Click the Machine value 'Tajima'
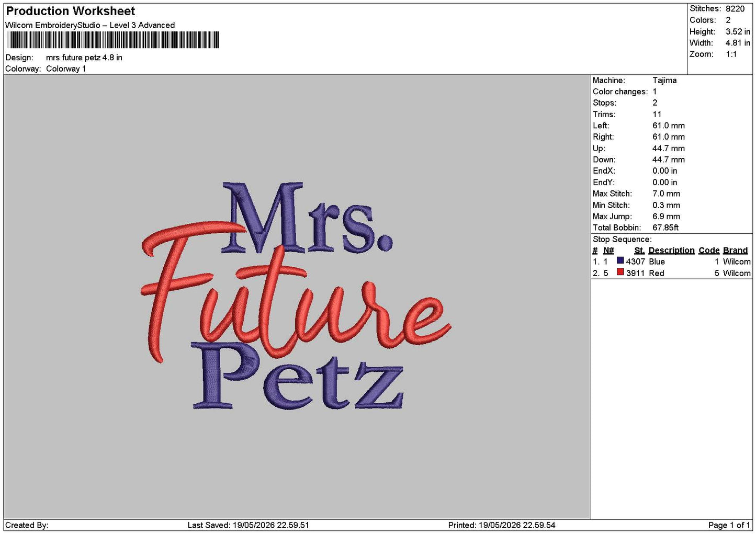This screenshot has height=534, width=756. (664, 80)
